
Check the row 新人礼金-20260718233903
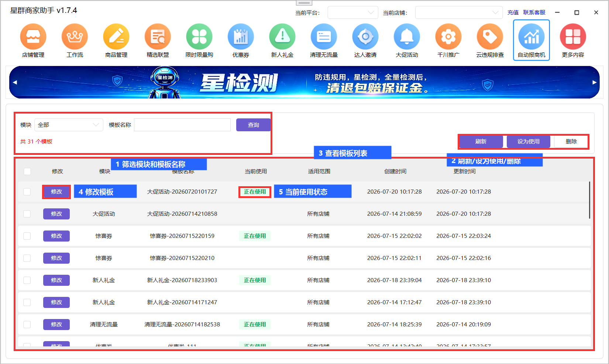[x=27, y=280]
